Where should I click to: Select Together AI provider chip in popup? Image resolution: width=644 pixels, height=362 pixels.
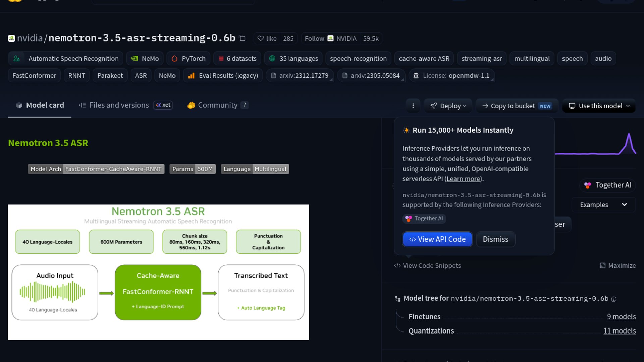(424, 218)
